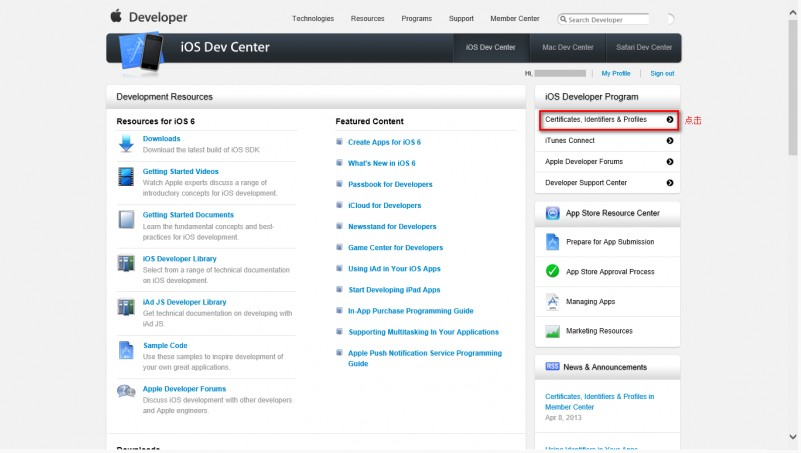801x453 pixels.
Task: Switch to the Safari Dev Center tab
Action: pyautogui.click(x=644, y=47)
